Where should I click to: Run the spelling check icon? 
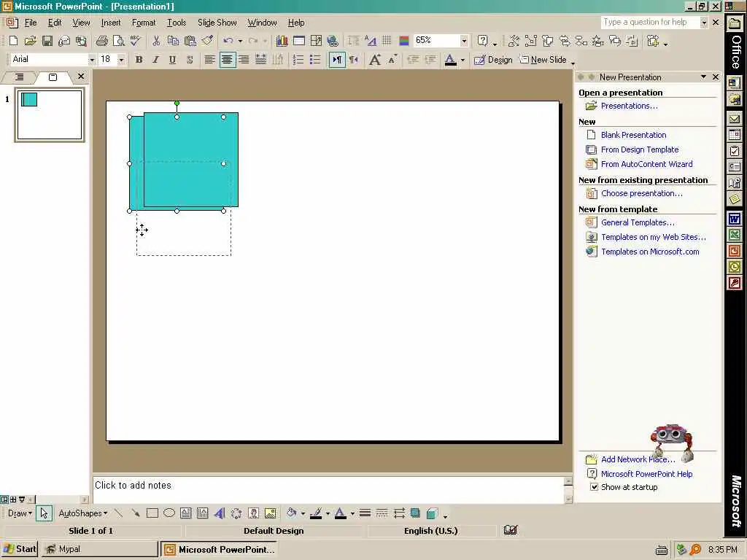pos(135,41)
